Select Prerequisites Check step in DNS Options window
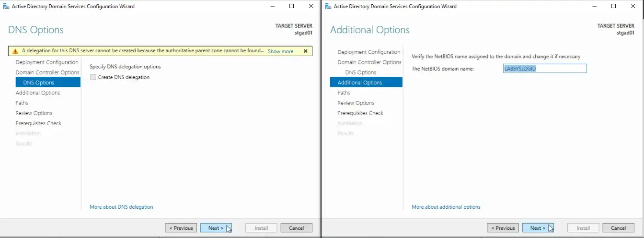The width and height of the screenshot is (644, 238). tap(38, 123)
